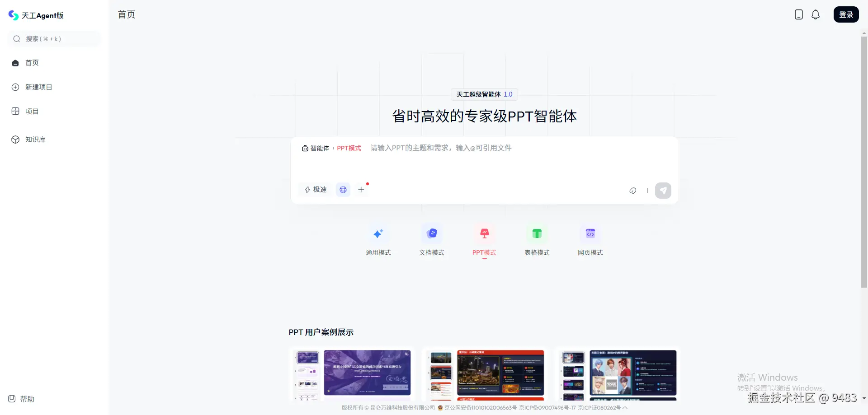Click the 天工超级智能体 1.0 badge
868x415 pixels.
pos(484,94)
